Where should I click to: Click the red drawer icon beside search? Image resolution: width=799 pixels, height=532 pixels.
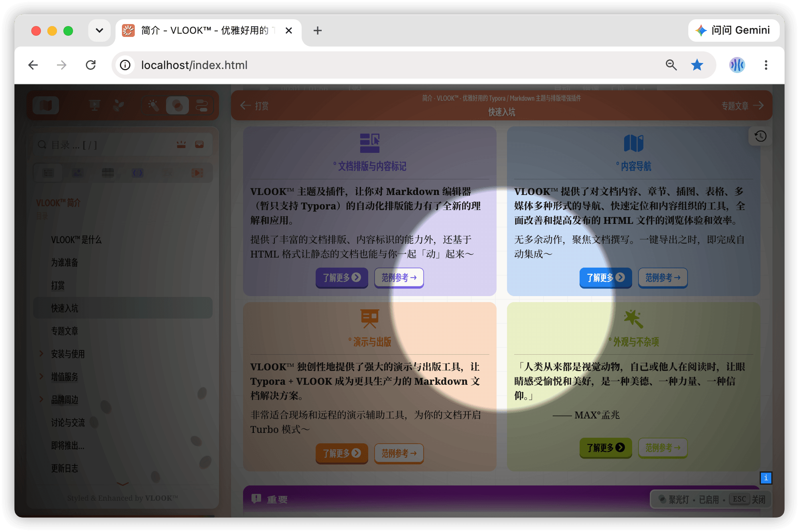[199, 144]
